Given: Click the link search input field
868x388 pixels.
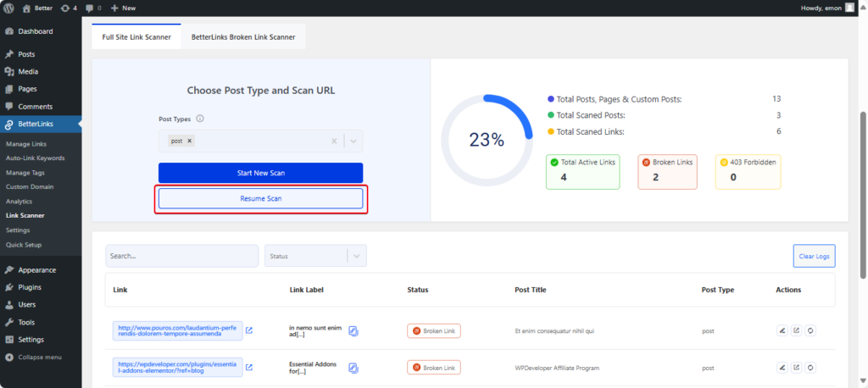Looking at the screenshot, I should [181, 255].
